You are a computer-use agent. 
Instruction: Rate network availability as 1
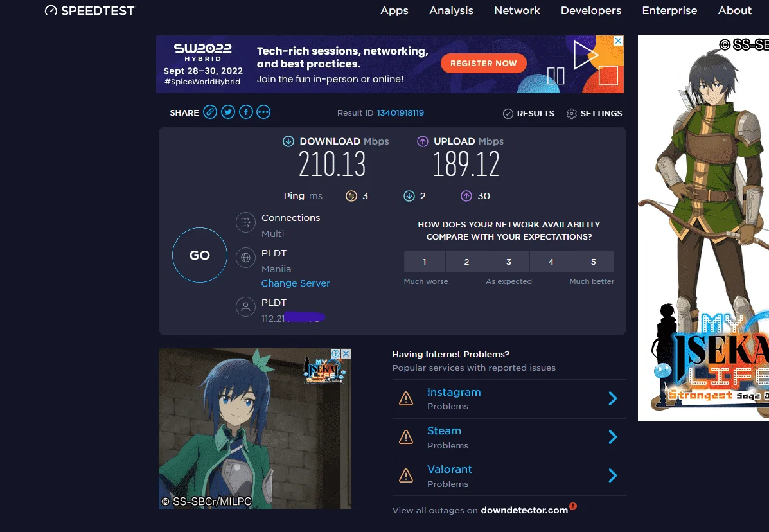click(425, 262)
